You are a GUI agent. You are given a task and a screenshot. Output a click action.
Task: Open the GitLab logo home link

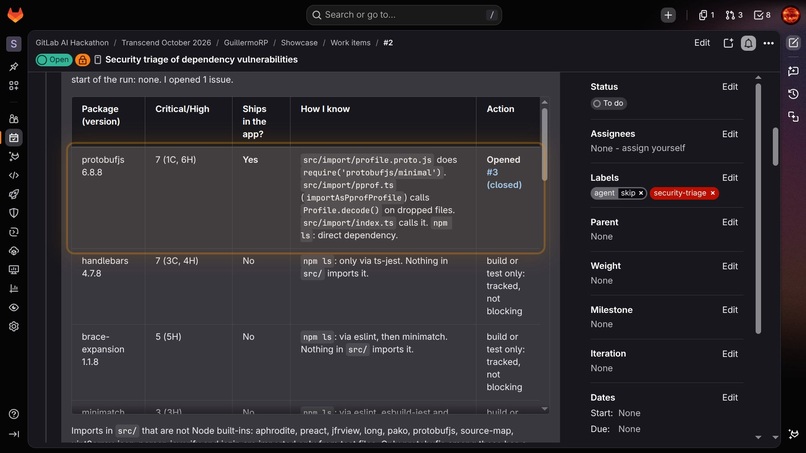(x=15, y=15)
